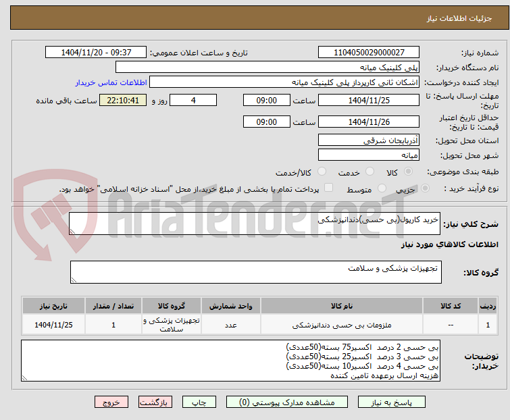The image size is (510, 420).
Task: Click the 1404/11/25 date cell in table
Action: click(53, 325)
